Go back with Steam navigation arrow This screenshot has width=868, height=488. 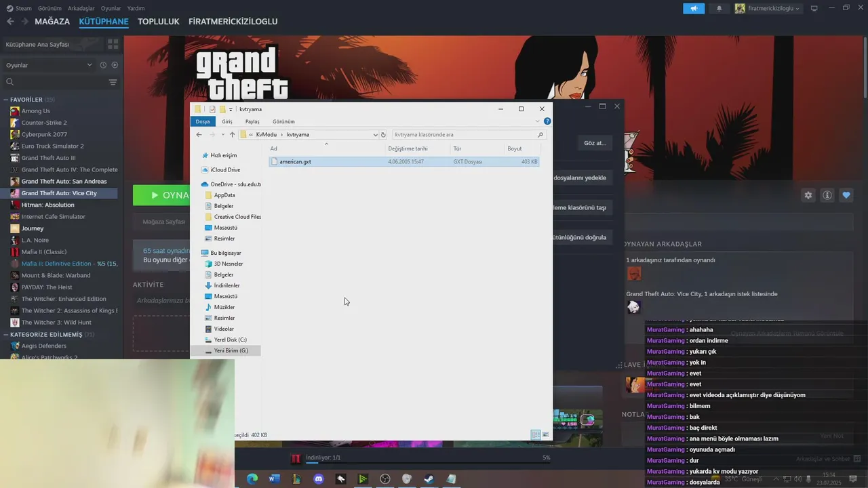10,21
